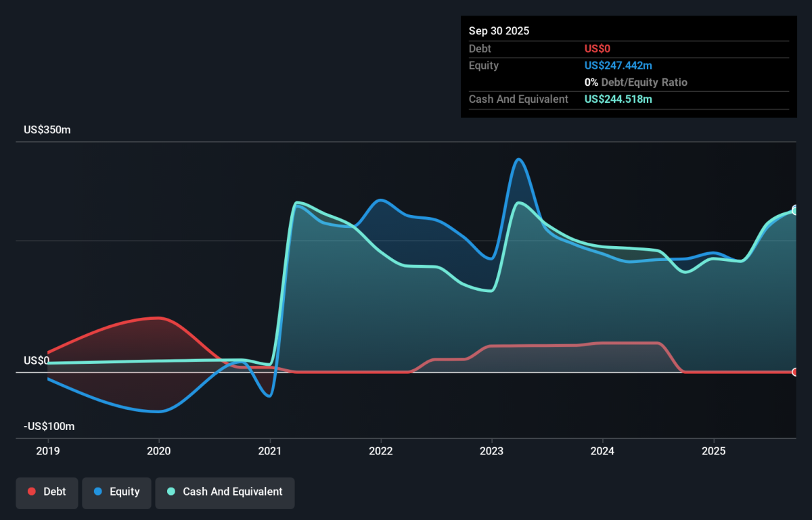Toggle the Debt series in legend

pos(47,492)
